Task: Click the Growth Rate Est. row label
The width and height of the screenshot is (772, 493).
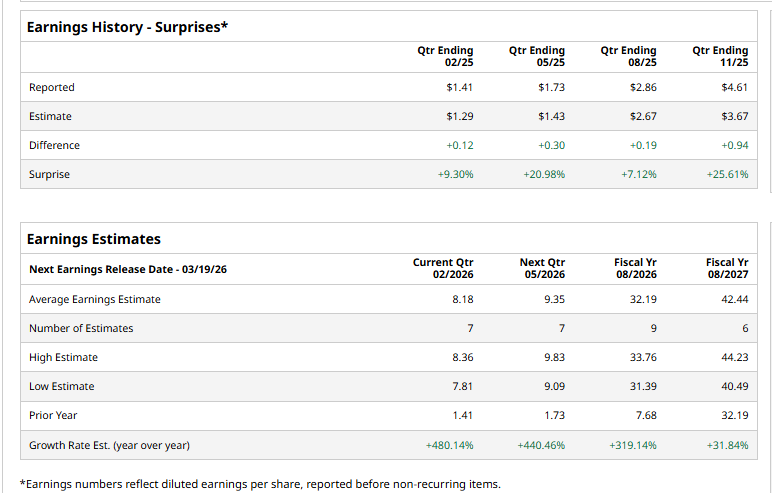Action: click(109, 445)
